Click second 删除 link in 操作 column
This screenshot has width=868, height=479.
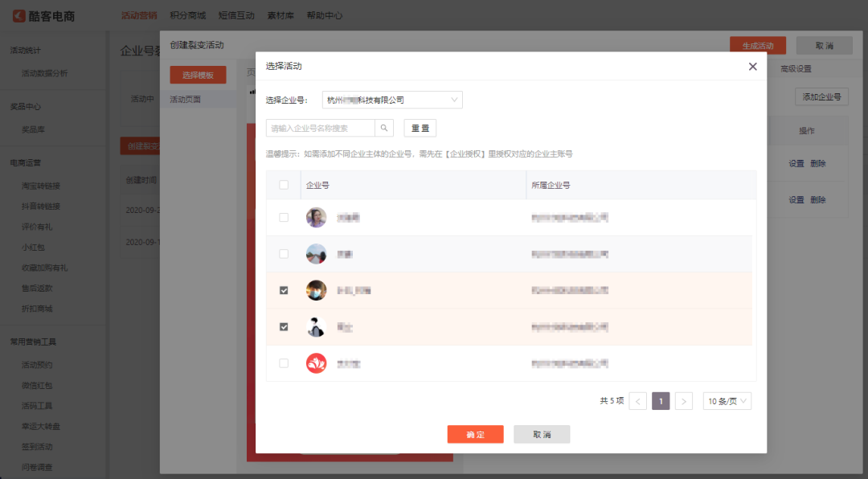click(x=817, y=199)
